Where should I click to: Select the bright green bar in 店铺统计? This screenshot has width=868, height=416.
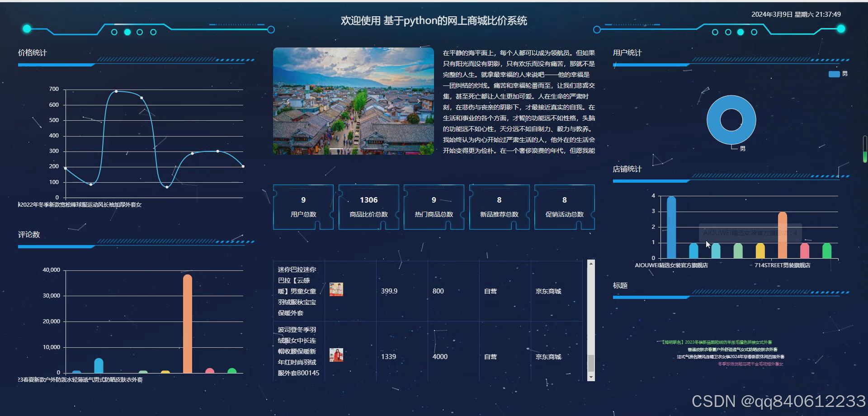coord(827,251)
